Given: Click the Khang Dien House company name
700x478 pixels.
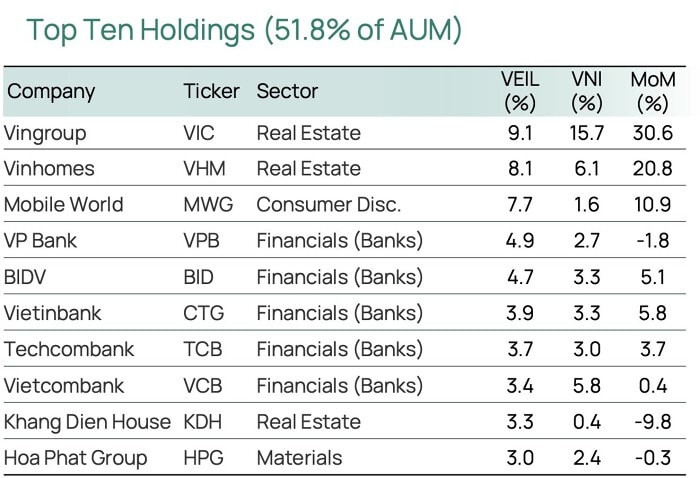Looking at the screenshot, I should (88, 422).
